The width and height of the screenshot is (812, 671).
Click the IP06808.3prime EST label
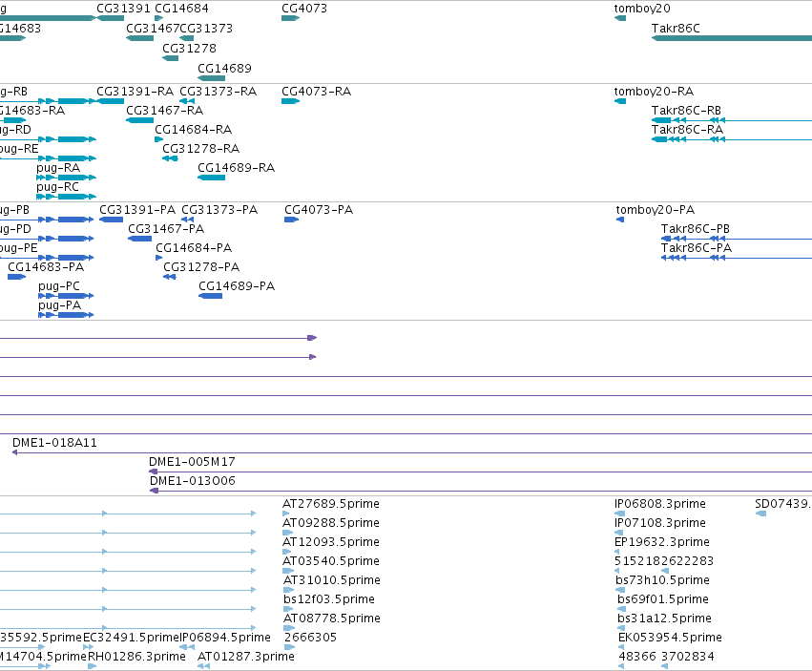tap(660, 504)
